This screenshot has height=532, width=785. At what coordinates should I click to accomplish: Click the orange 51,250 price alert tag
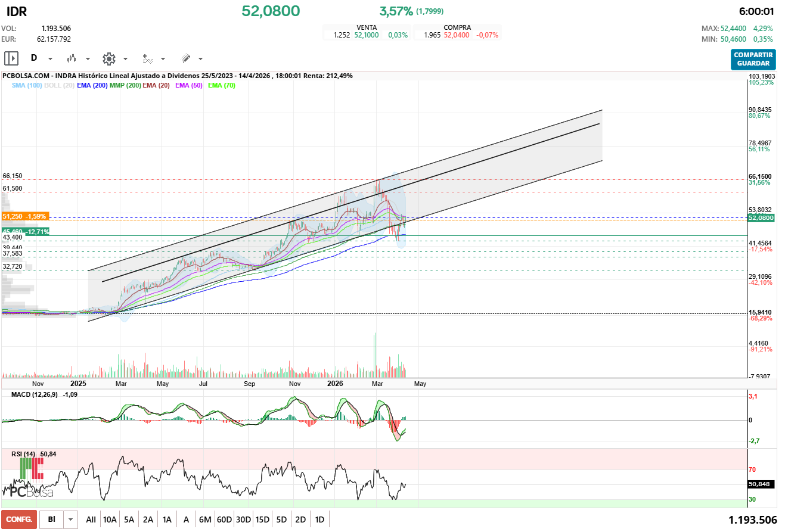click(25, 216)
